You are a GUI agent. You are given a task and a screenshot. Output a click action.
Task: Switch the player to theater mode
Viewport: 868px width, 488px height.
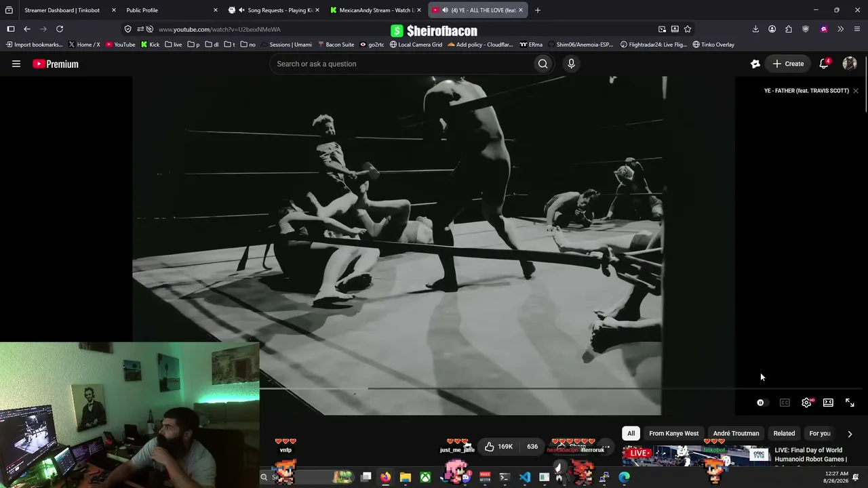828,403
